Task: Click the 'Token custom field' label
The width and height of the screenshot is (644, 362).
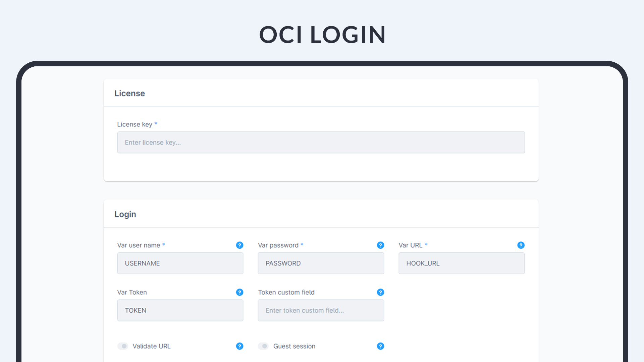Action: point(286,292)
